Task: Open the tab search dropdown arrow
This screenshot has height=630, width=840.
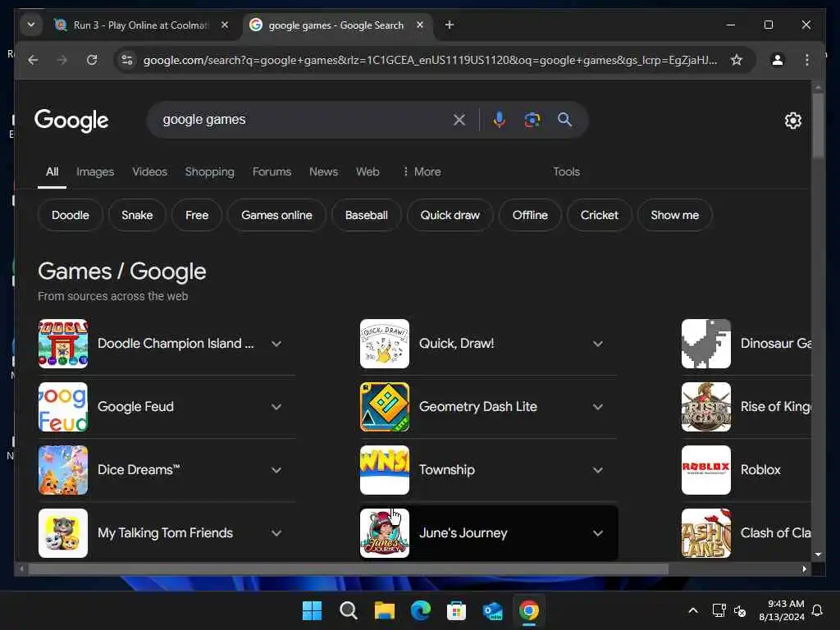Action: coord(31,25)
